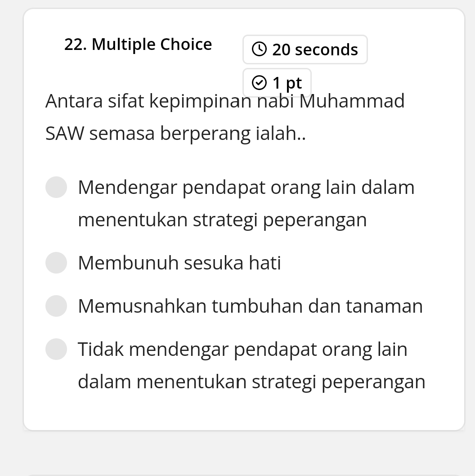
Task: Click question line "Antara sifat kepimpinan nabi Muhammad"
Action: tap(225, 101)
